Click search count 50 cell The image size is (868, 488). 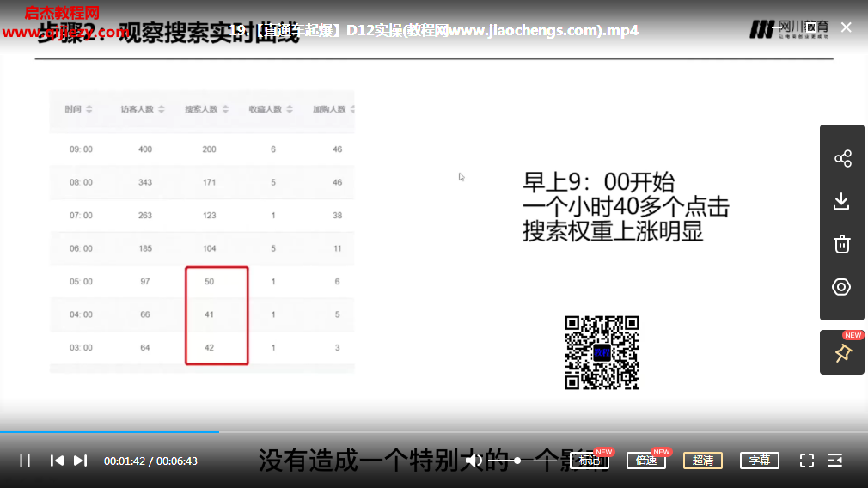pyautogui.click(x=209, y=282)
